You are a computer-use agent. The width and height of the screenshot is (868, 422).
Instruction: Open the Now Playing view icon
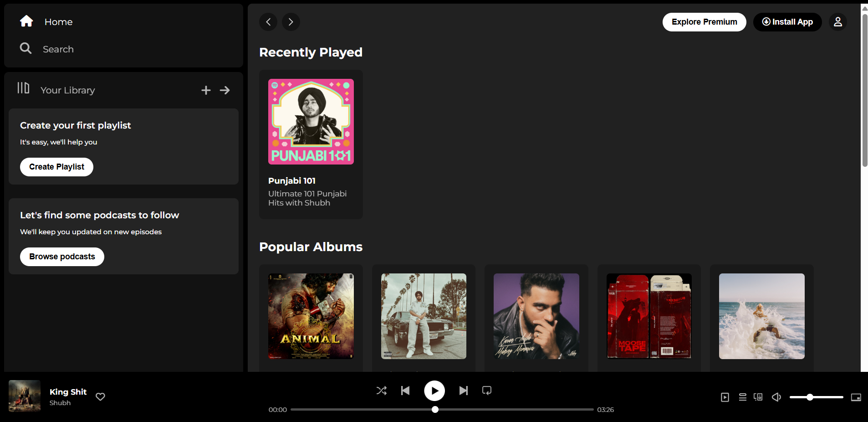[725, 397]
